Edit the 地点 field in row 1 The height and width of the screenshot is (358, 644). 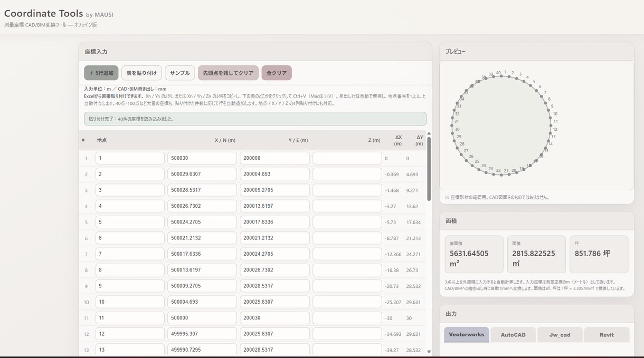click(130, 158)
